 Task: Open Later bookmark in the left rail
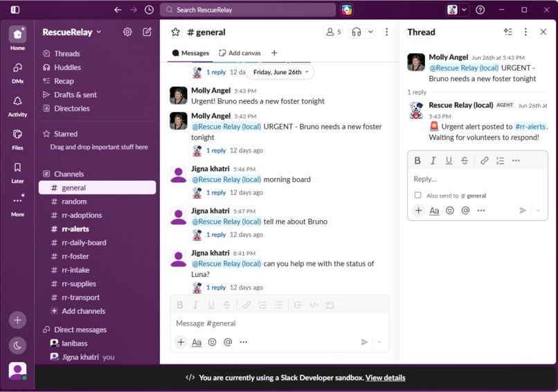click(x=17, y=172)
